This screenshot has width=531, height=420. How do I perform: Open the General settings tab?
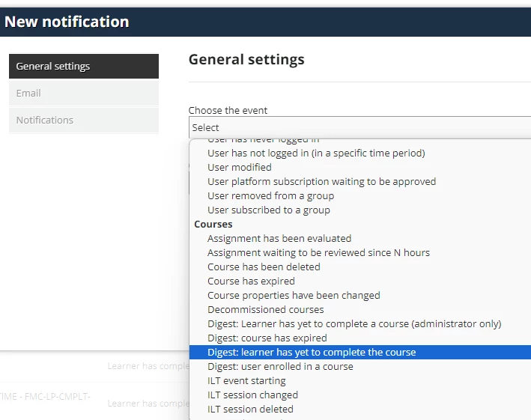point(83,67)
